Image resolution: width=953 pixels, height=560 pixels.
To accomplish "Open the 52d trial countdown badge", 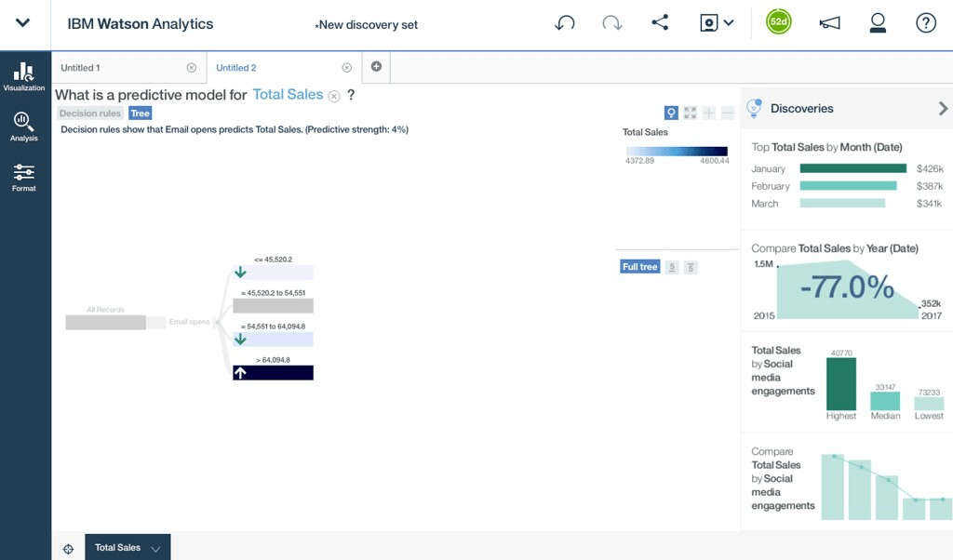I will point(778,20).
